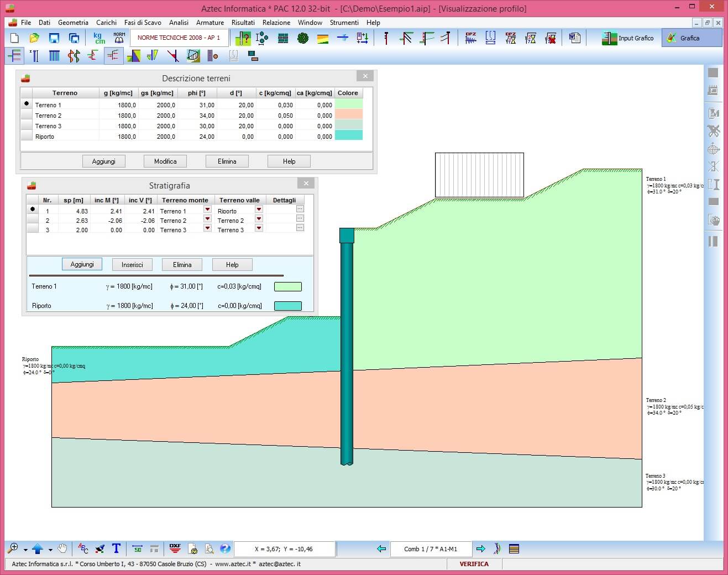
Task: Select the pan hand tool
Action: tap(62, 548)
